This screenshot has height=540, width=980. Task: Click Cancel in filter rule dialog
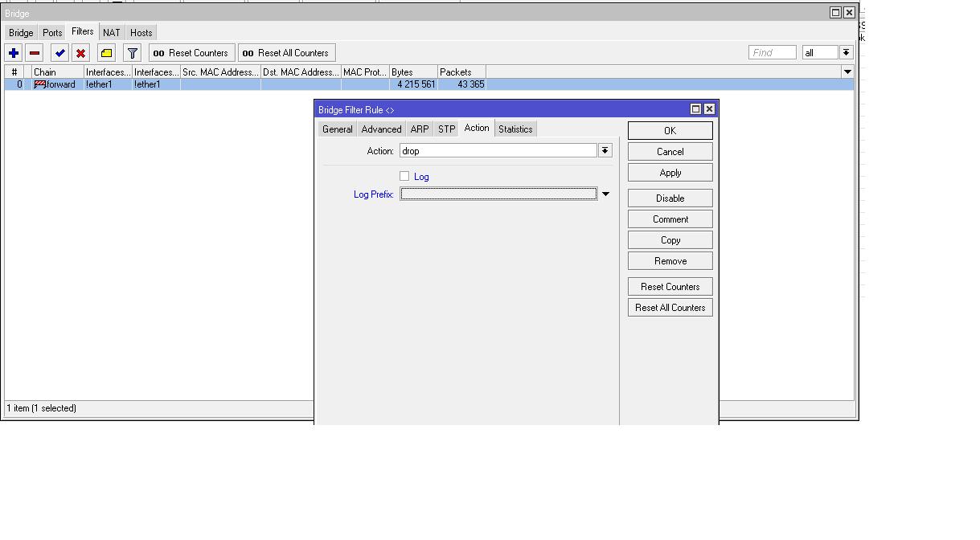pyautogui.click(x=670, y=152)
